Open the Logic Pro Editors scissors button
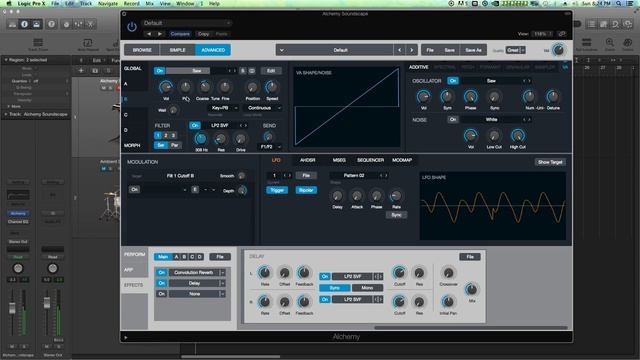Viewport: 640px width, 360px height. click(90, 24)
